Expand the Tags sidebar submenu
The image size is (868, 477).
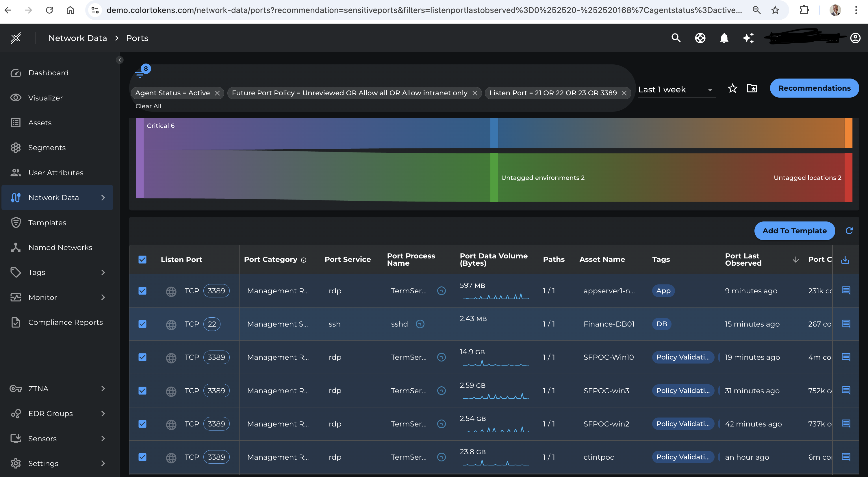point(103,272)
